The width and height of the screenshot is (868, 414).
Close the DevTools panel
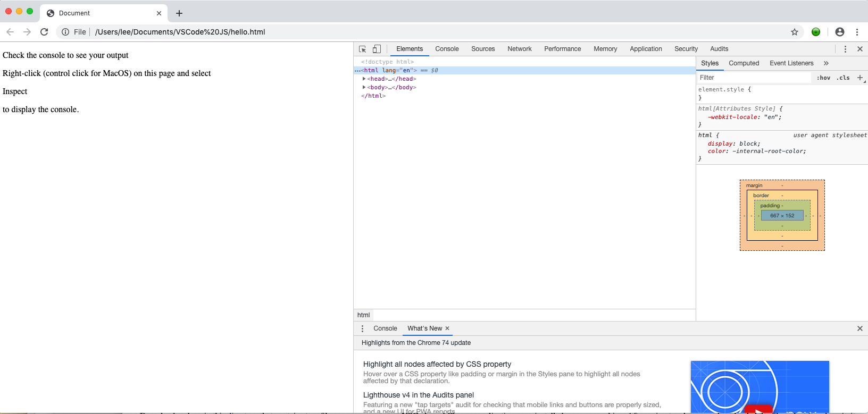(860, 49)
